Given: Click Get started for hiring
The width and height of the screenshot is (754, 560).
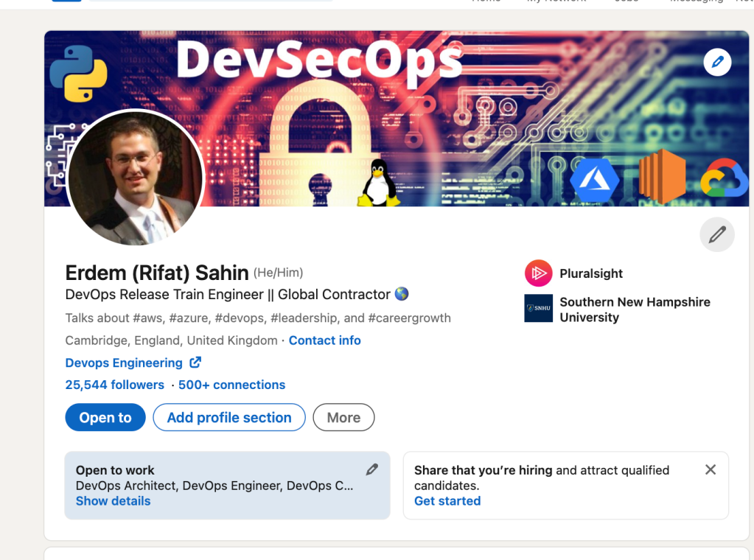Looking at the screenshot, I should click(x=447, y=501).
